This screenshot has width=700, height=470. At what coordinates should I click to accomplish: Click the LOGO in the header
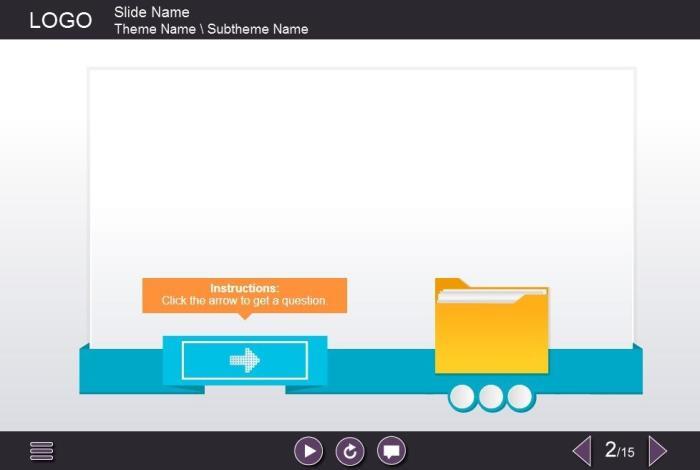[60, 21]
